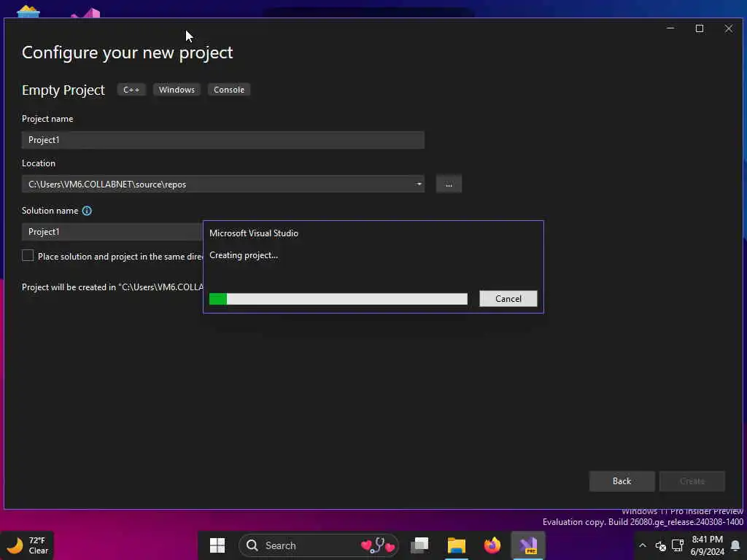Open the Location dropdown arrow

pos(419,184)
